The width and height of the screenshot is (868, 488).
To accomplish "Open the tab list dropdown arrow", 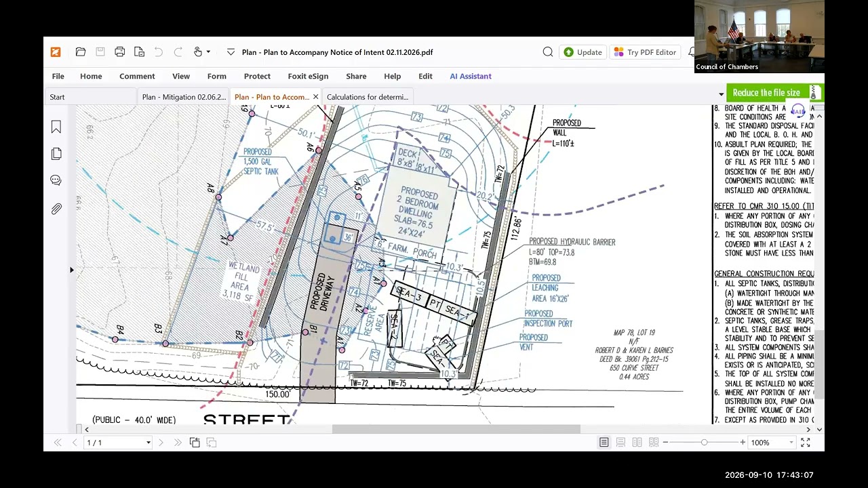I will (721, 94).
